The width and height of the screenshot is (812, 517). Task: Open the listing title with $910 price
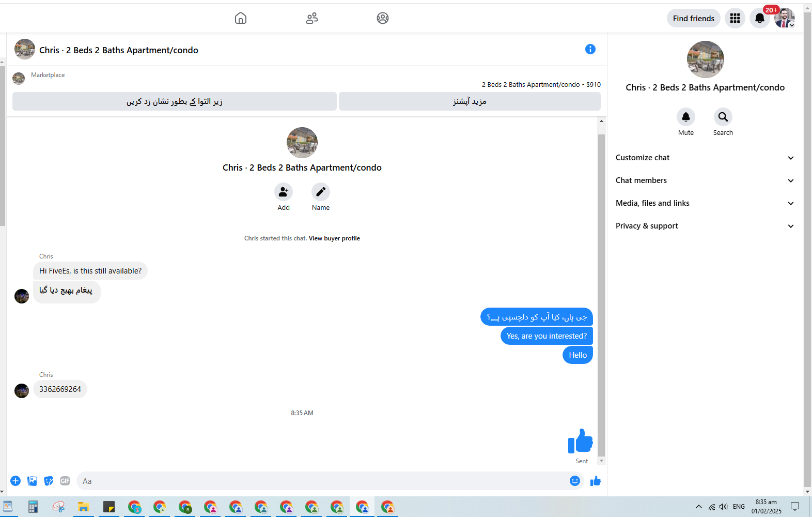point(541,84)
